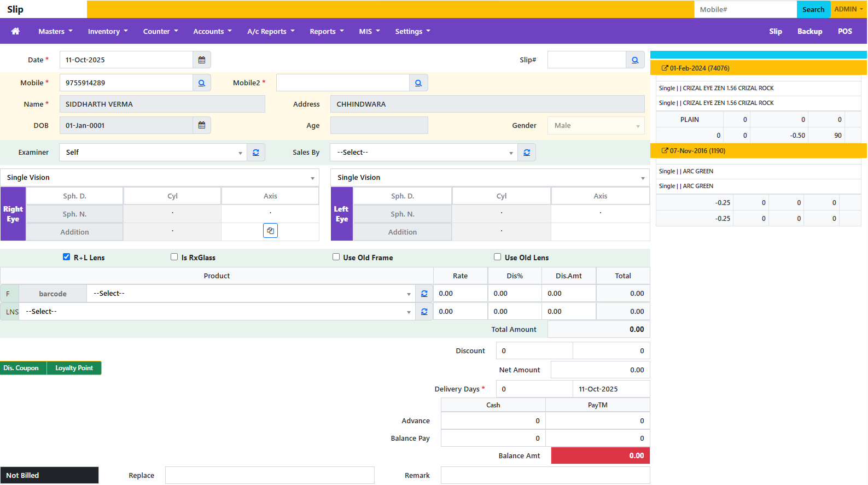The image size is (868, 485).
Task: Click the Mobile2 search icon
Action: coord(418,83)
